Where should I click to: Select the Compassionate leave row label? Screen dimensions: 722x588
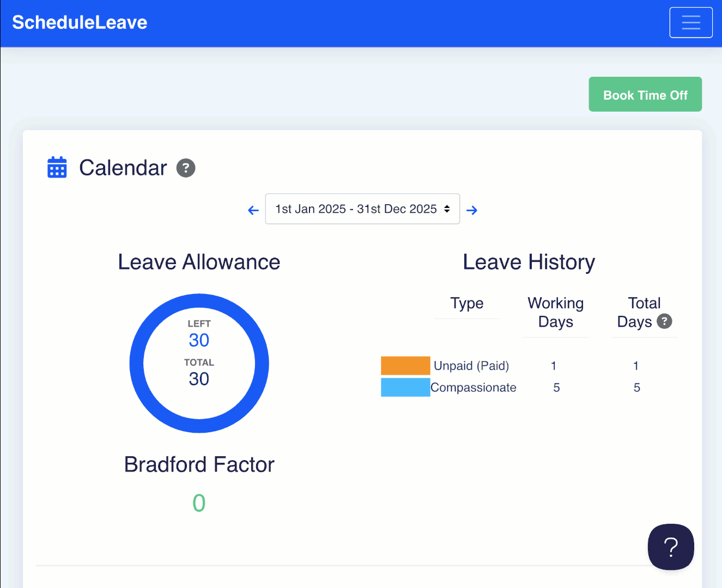click(474, 388)
